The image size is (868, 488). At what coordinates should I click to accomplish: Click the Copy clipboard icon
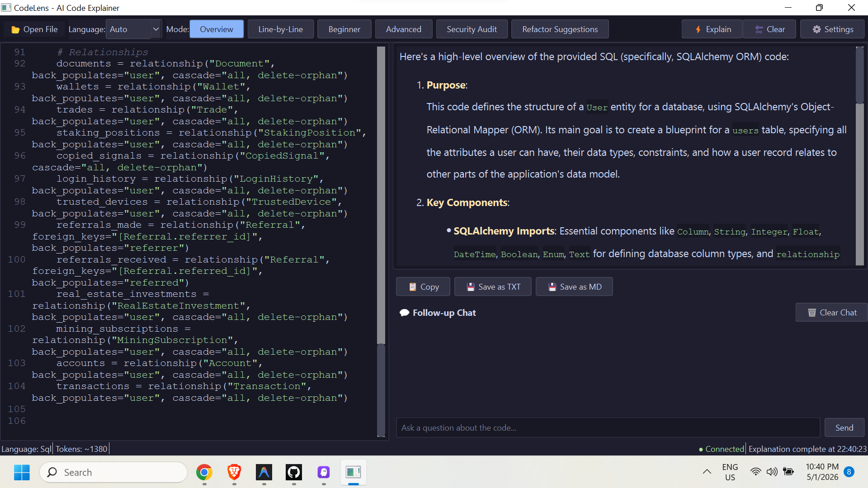pyautogui.click(x=412, y=287)
